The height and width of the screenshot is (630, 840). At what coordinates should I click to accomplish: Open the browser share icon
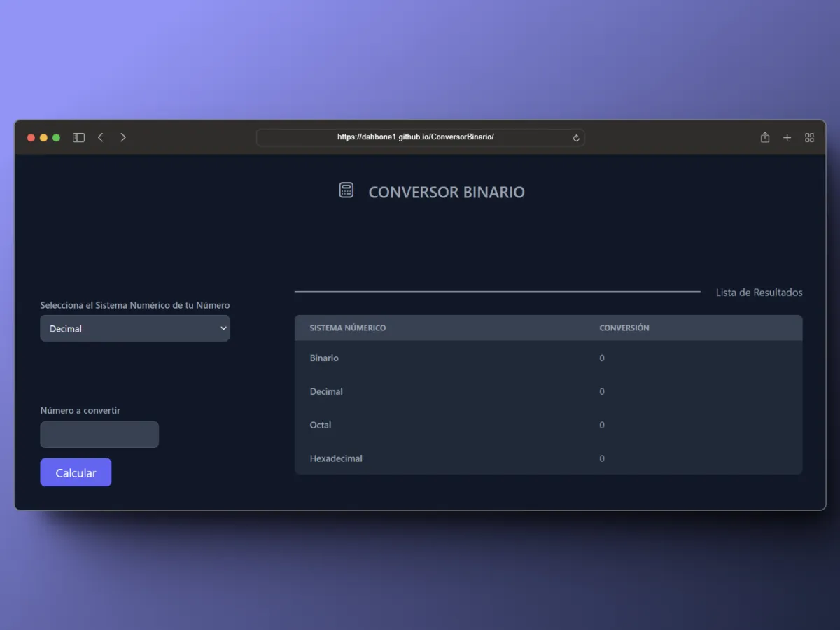pos(765,137)
